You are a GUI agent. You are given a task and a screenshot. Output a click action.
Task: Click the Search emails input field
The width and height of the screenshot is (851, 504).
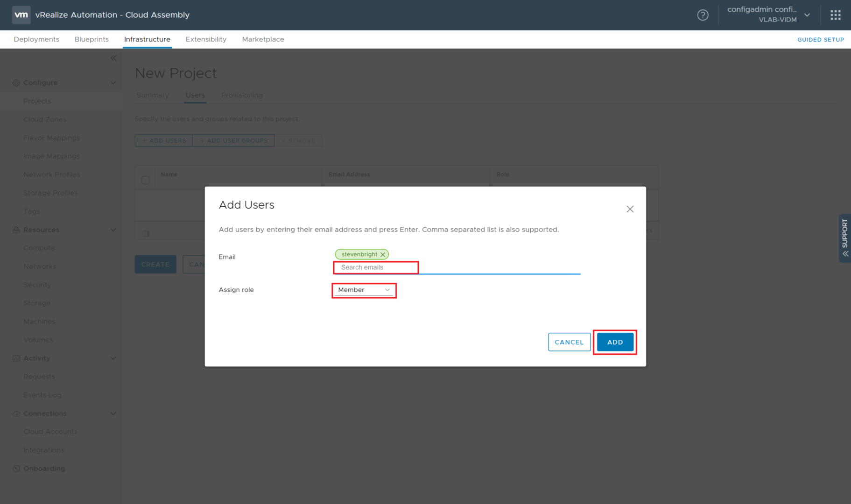[376, 267]
